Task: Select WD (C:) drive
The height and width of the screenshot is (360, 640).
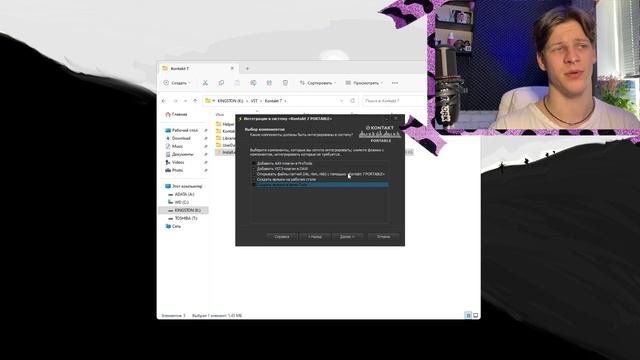Action: coord(178,202)
